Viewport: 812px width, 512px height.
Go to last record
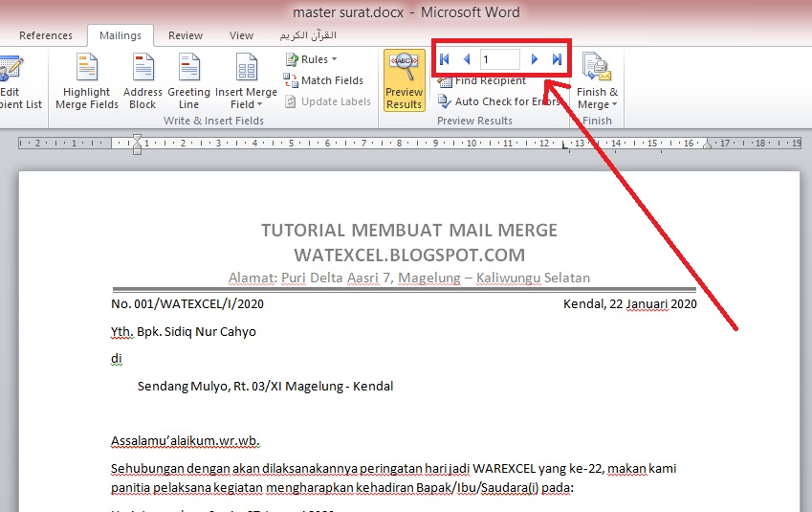click(x=557, y=59)
